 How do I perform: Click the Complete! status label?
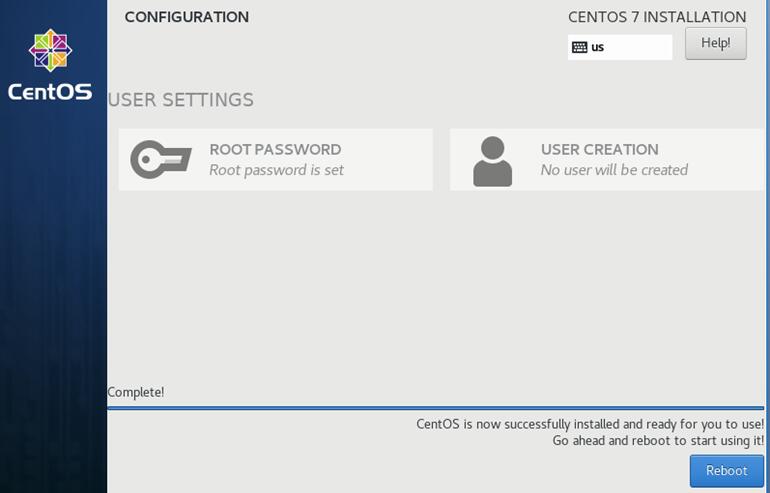click(x=136, y=392)
